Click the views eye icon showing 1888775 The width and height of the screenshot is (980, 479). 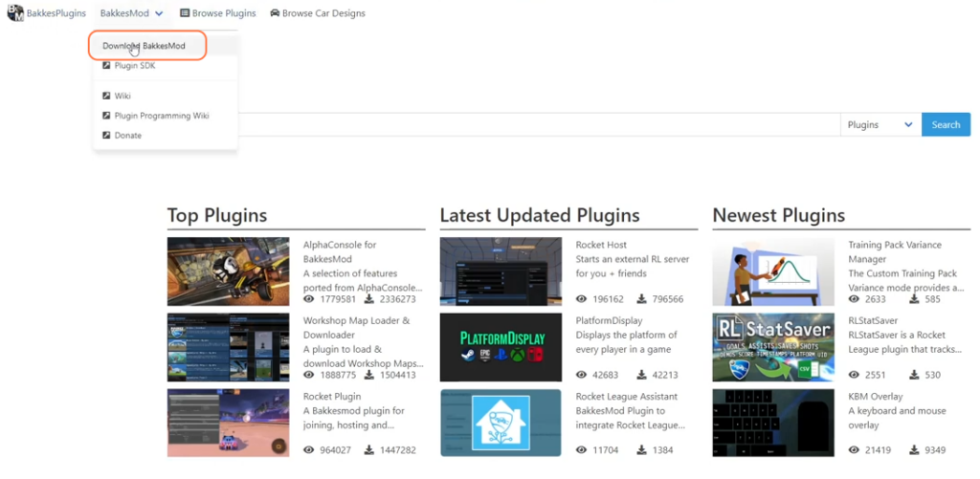tap(309, 375)
